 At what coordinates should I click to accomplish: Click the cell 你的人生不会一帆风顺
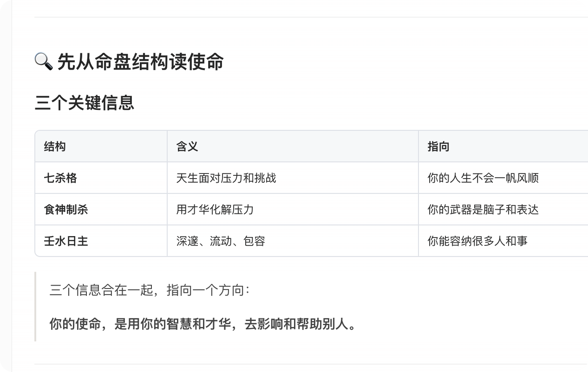[483, 178]
